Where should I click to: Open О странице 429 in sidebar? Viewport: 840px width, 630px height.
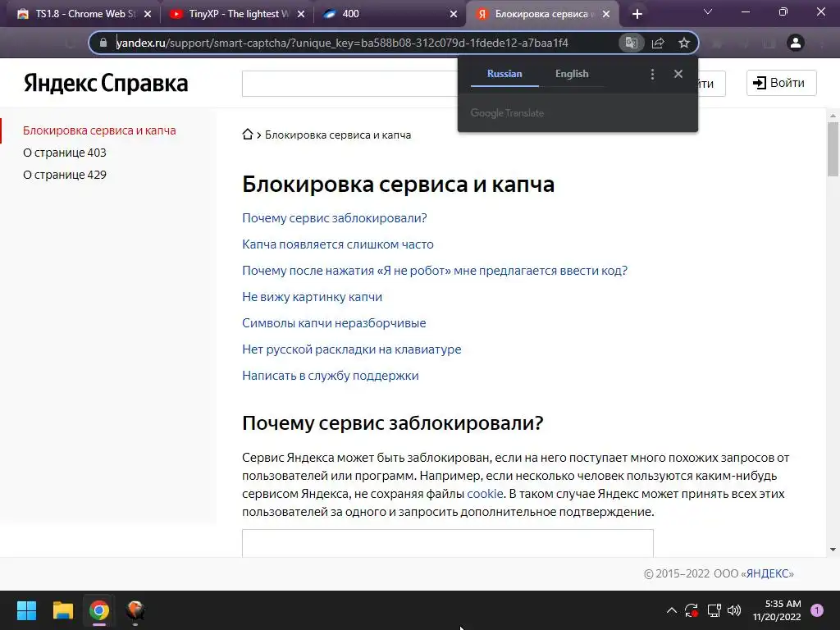coord(64,175)
